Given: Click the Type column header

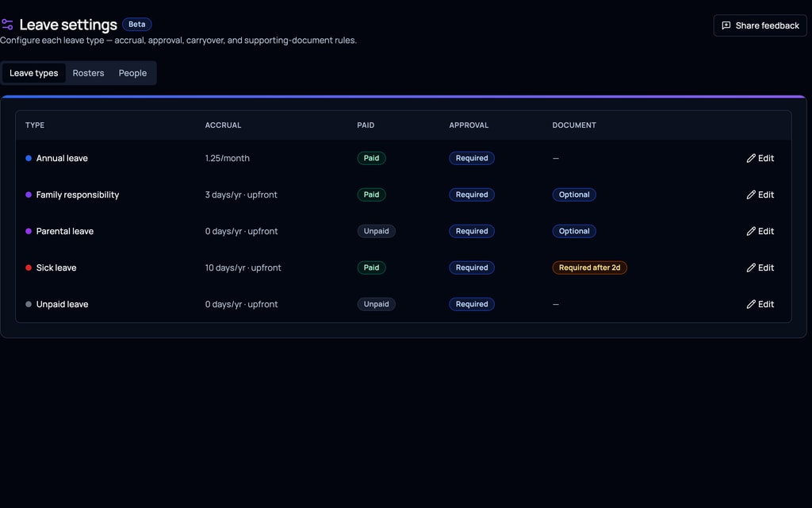Looking at the screenshot, I should (x=35, y=125).
